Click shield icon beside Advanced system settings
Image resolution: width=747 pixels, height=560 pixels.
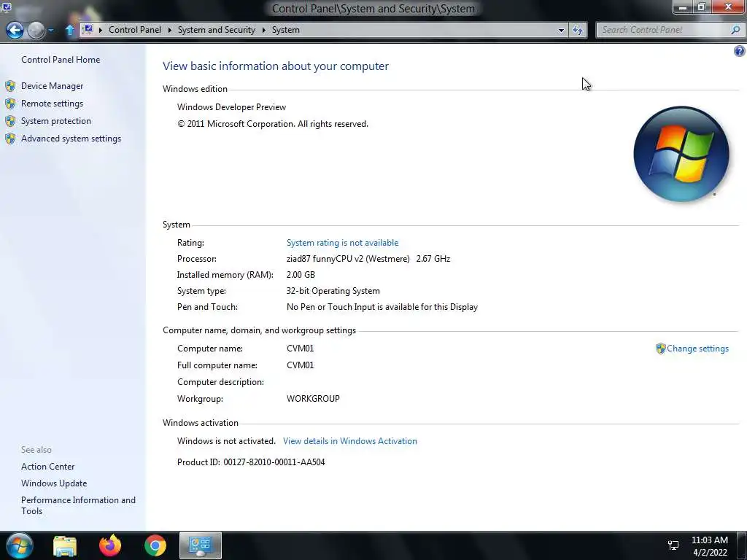pyautogui.click(x=10, y=139)
